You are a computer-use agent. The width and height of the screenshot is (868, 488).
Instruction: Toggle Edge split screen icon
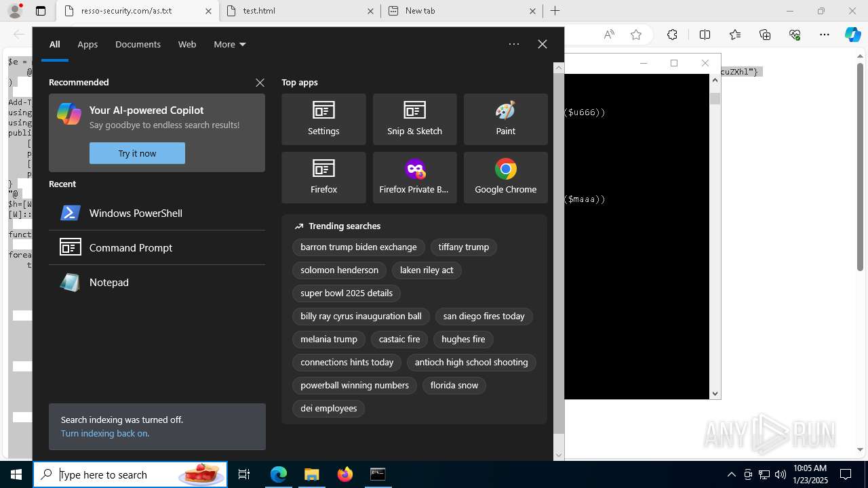click(x=705, y=35)
